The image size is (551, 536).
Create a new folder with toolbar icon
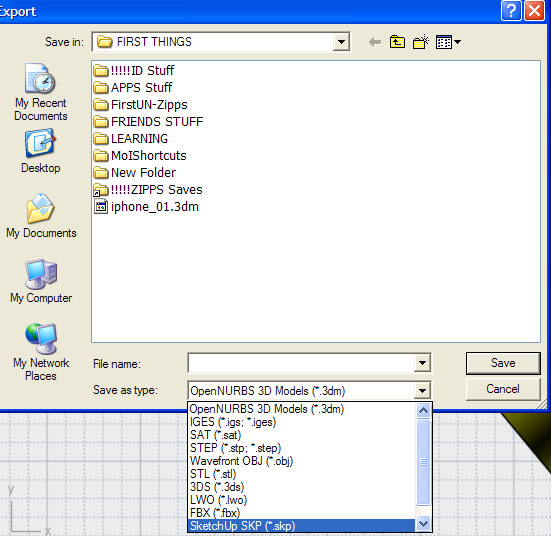coord(421,42)
